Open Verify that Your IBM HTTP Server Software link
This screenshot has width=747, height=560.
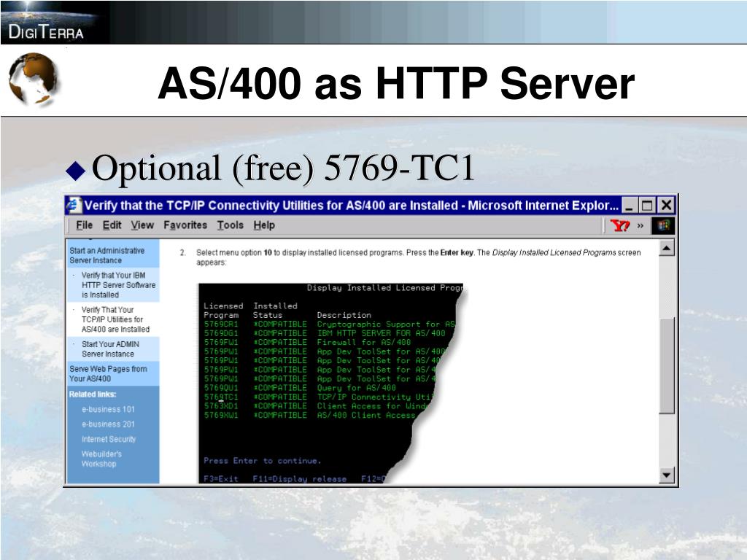(118, 285)
